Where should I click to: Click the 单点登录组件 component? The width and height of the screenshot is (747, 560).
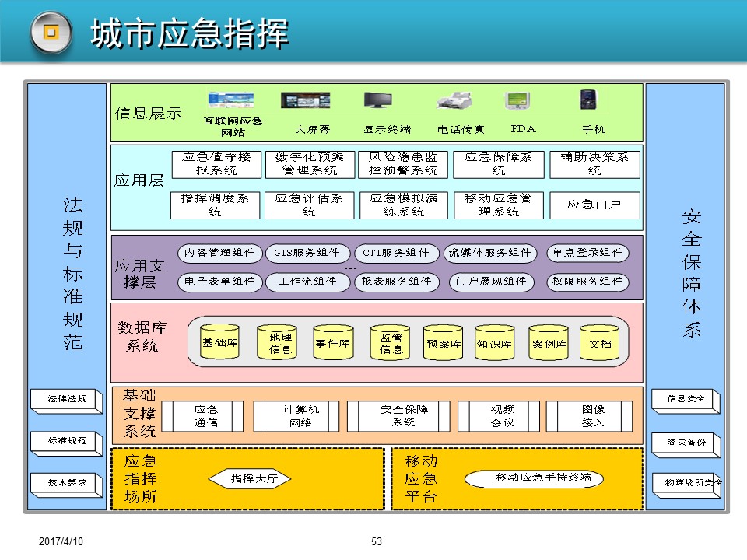(587, 253)
